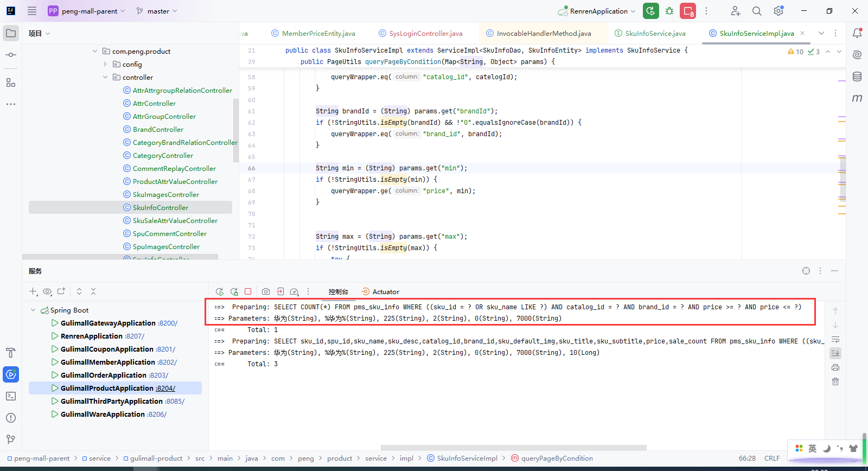
Task: Toggle scroll to end of console
Action: point(835,353)
